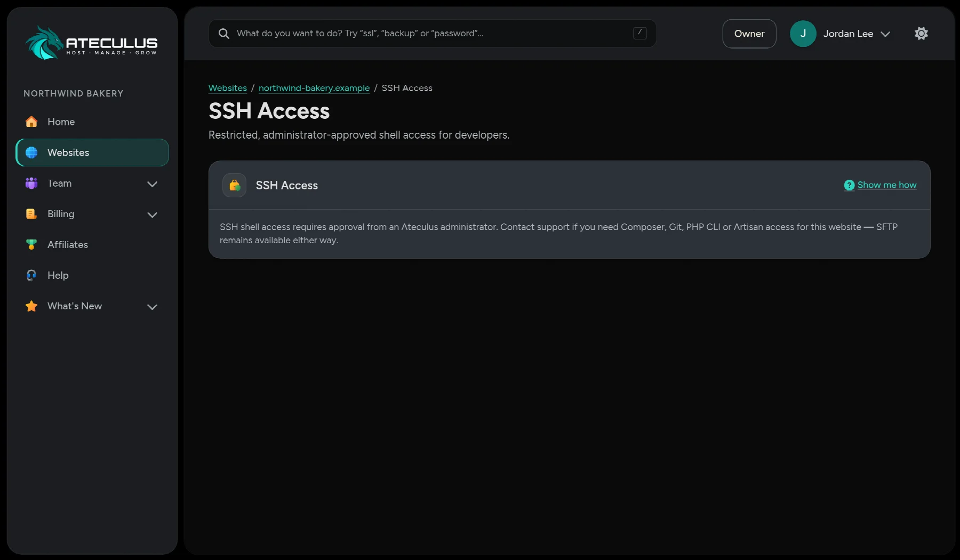960x560 pixels.
Task: Select Websites in the sidebar
Action: pos(92,153)
